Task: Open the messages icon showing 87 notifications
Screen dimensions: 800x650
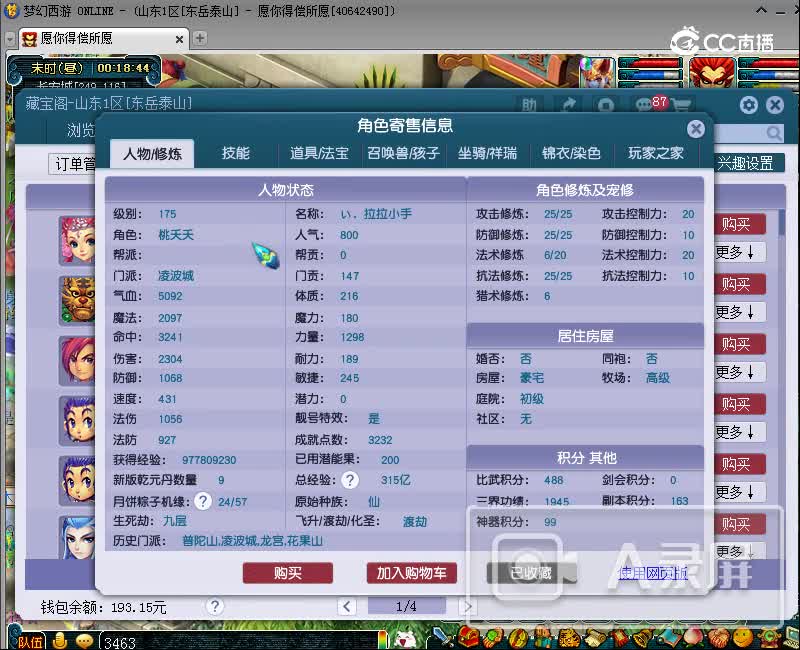Action: [645, 103]
